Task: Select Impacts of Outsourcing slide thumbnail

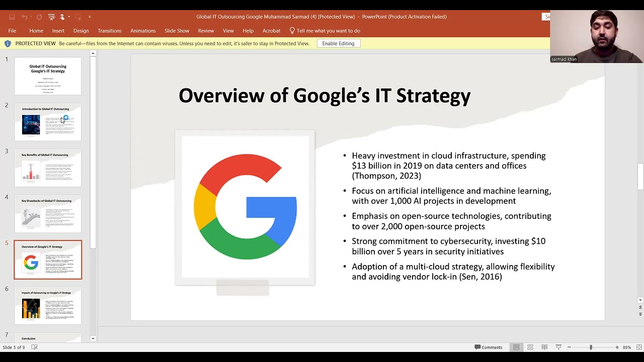Action: click(48, 306)
